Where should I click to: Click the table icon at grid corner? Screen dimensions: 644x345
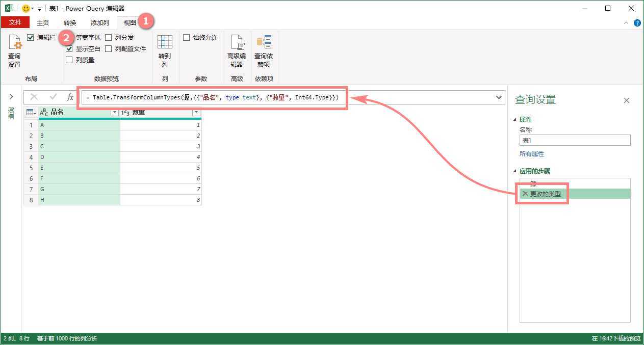click(x=31, y=113)
